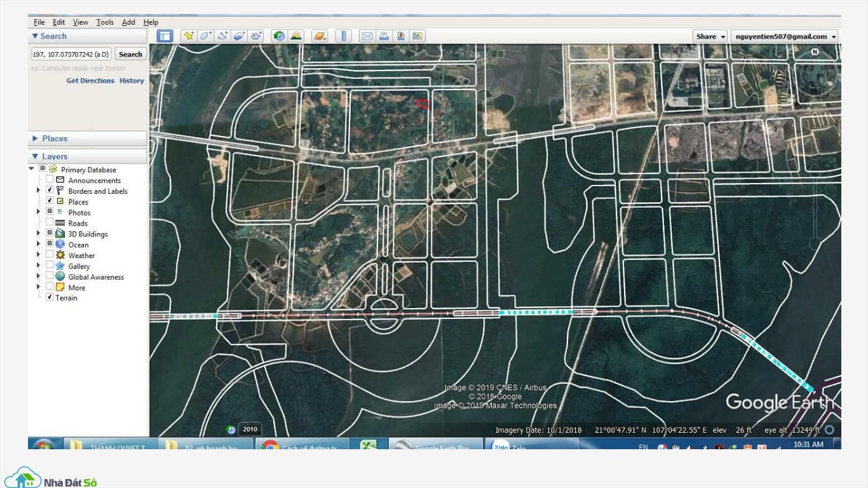Click the Primary Database layers icon

tap(53, 170)
